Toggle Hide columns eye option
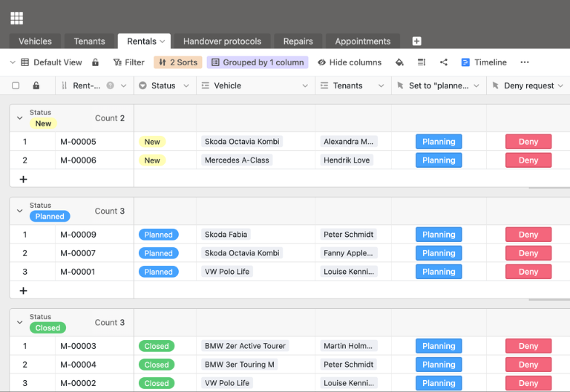Image resolution: width=570 pixels, height=392 pixels. pos(350,62)
